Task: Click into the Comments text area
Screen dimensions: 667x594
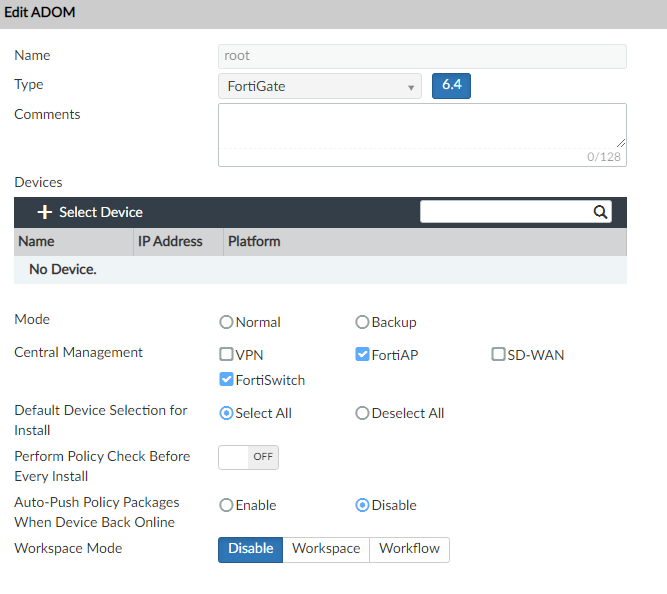Action: 422,126
